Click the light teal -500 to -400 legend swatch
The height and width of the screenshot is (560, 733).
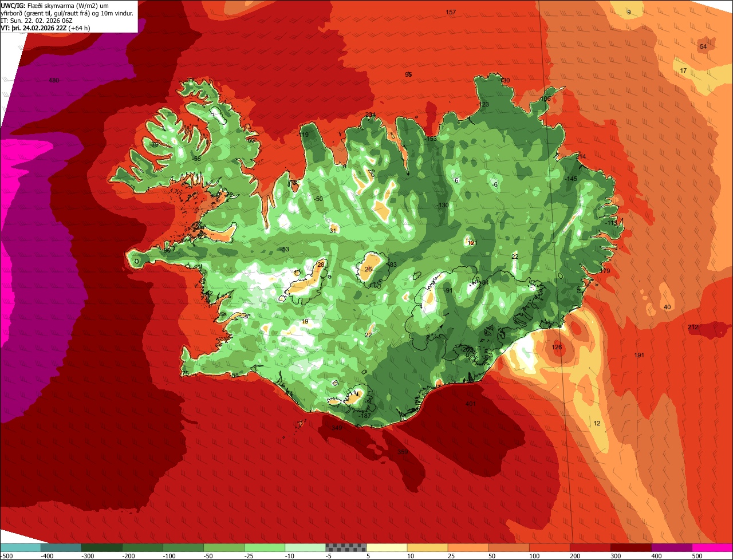21,547
